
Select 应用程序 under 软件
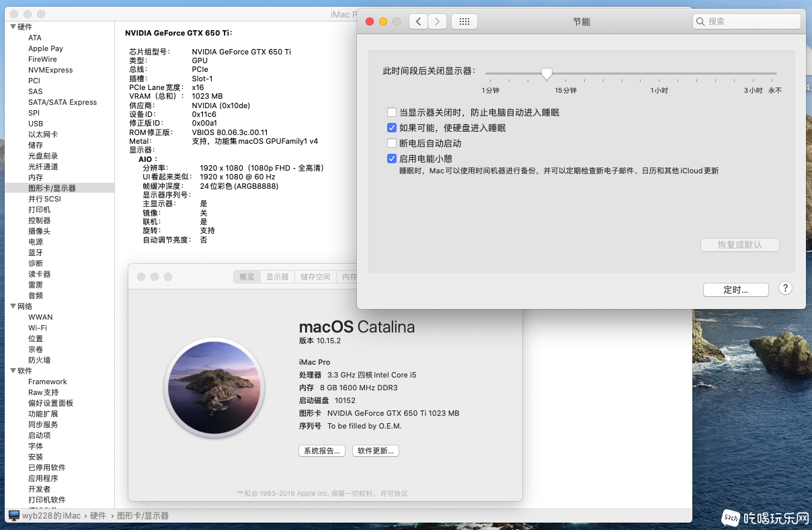[x=43, y=478]
